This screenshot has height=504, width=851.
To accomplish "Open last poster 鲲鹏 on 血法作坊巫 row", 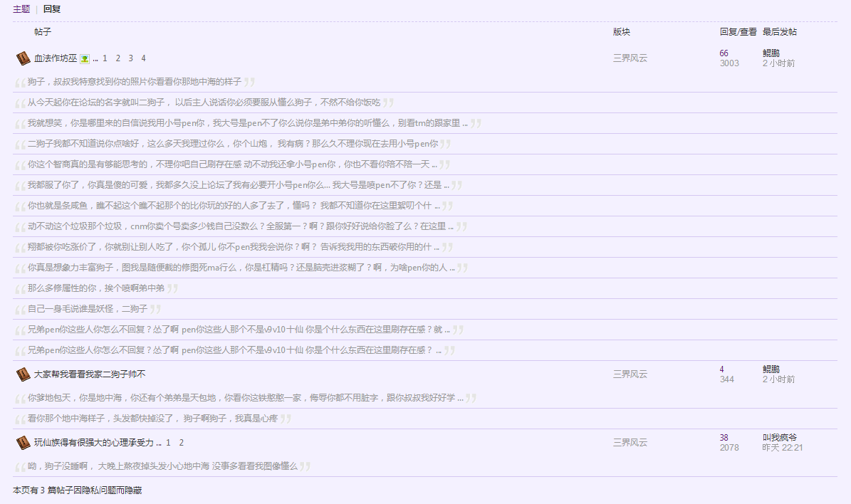I will pos(771,53).
